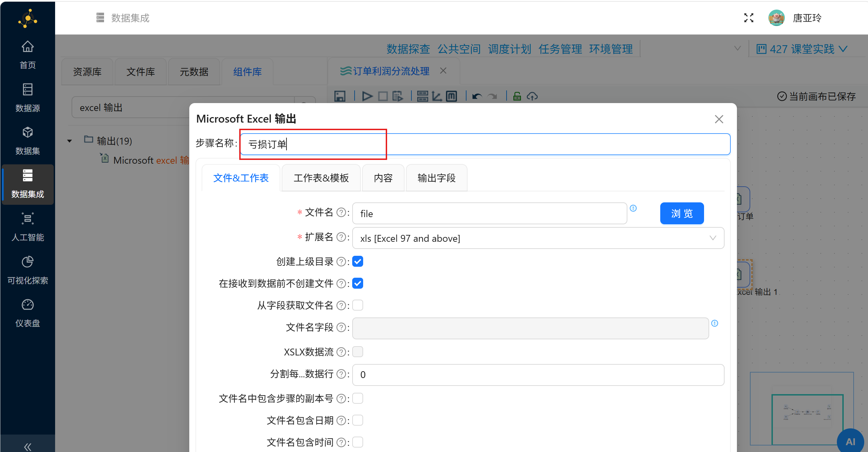Enable 从字段获取文件名 checkbox
This screenshot has width=868, height=452.
click(x=358, y=305)
